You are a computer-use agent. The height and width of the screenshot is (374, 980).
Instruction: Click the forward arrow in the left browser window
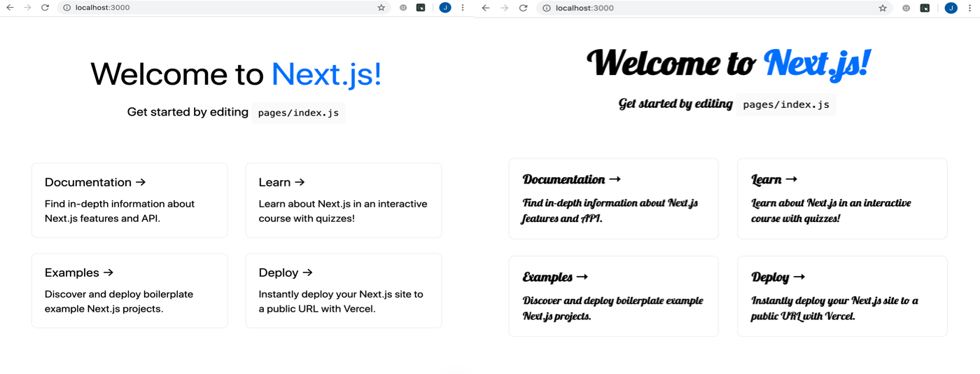pyautogui.click(x=27, y=8)
